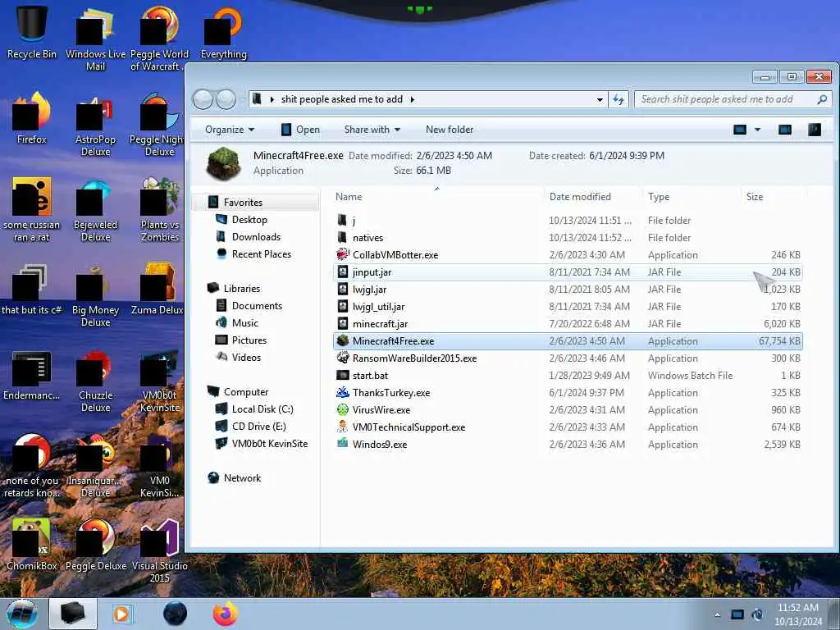Viewport: 840px width, 630px height.
Task: Show hidden system tray icons
Action: click(717, 614)
